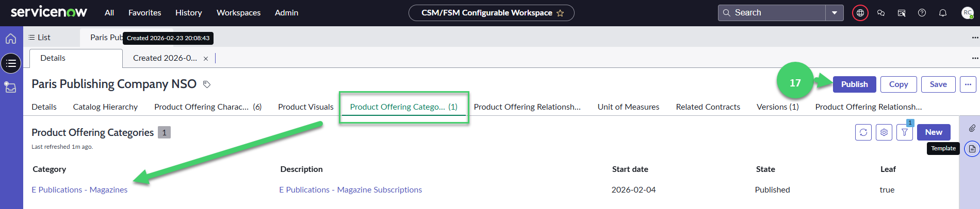Expand the search options dropdown arrow
Image resolution: width=980 pixels, height=209 pixels.
[835, 13]
